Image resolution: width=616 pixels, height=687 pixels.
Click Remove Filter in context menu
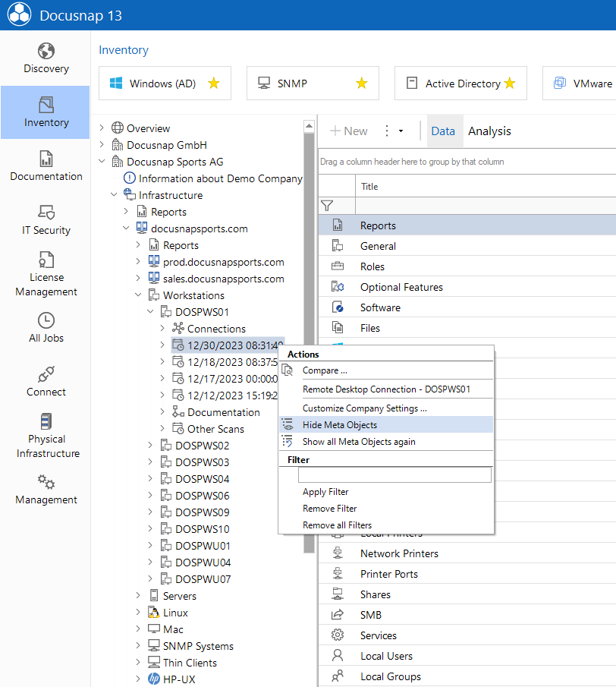pos(386,509)
